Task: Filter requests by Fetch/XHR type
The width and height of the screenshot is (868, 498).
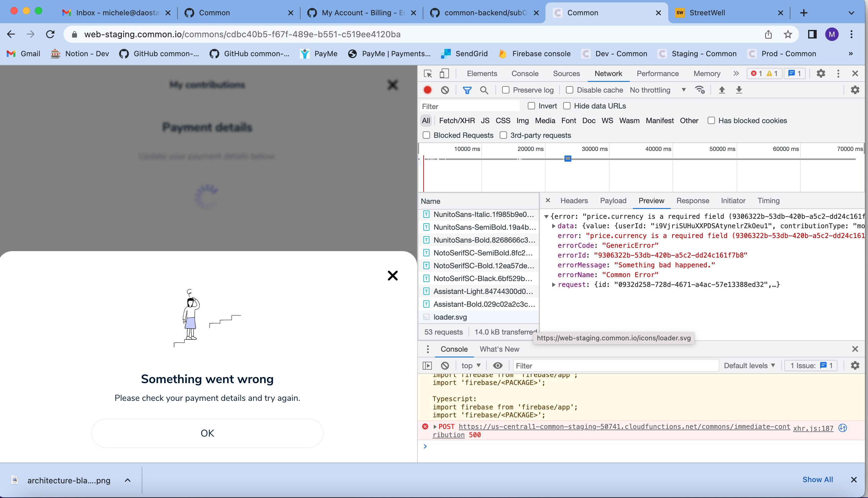Action: [457, 121]
